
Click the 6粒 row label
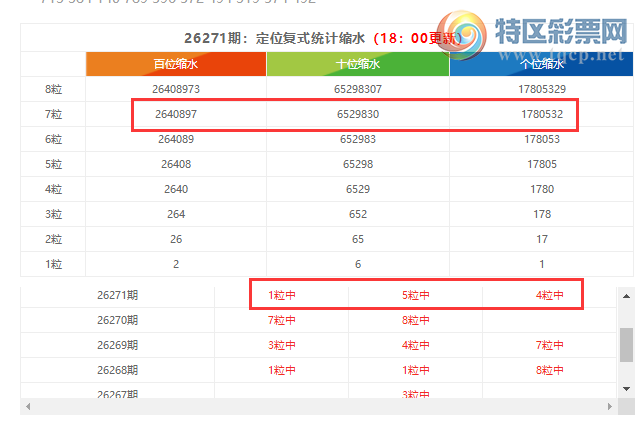[53, 139]
